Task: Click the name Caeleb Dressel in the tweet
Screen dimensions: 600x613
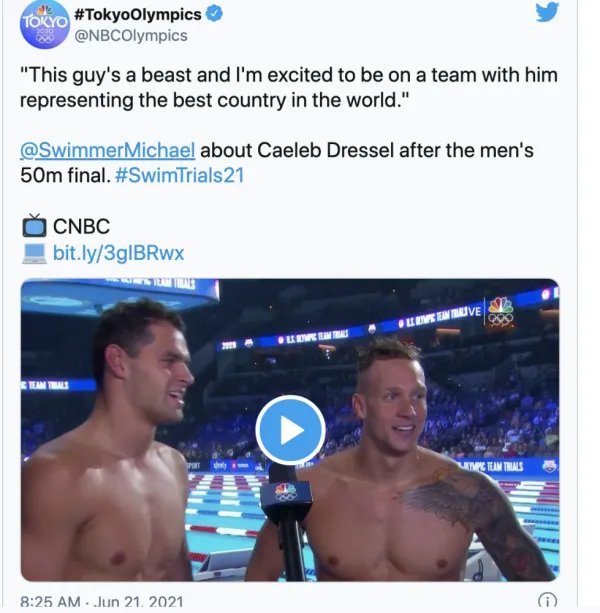Action: point(328,151)
